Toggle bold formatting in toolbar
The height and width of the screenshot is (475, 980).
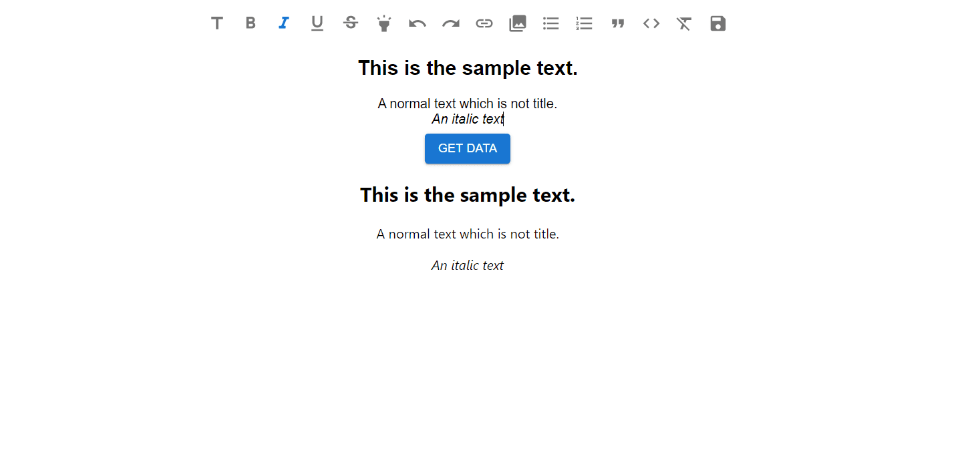click(x=251, y=23)
